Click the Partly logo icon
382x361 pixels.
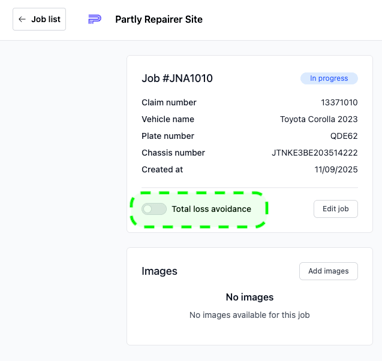click(x=95, y=19)
